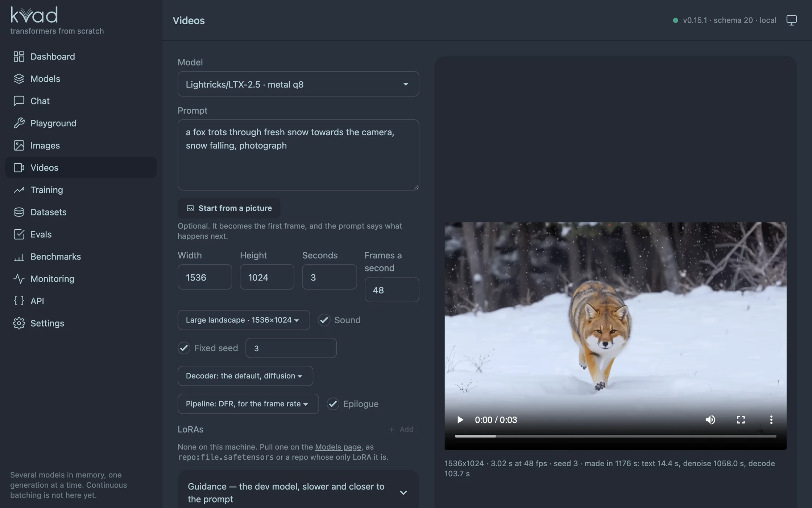Click into the Prompt text area
The height and width of the screenshot is (508, 812).
click(x=298, y=155)
